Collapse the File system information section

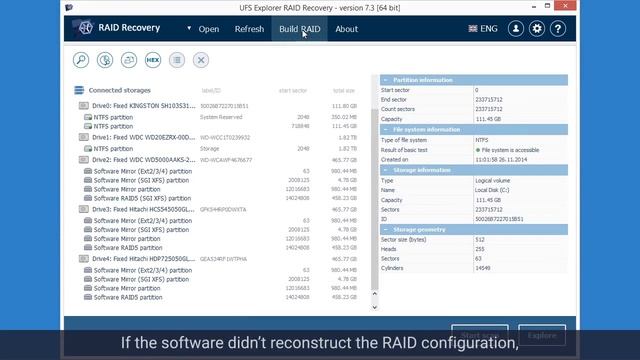386,129
